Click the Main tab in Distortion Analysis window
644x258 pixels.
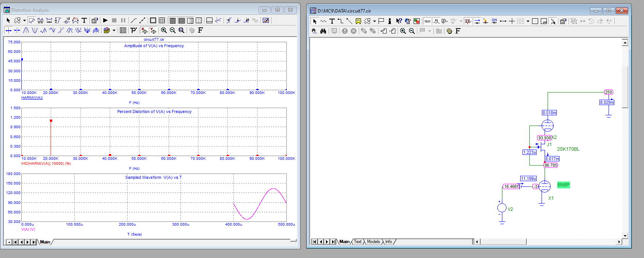[x=45, y=242]
